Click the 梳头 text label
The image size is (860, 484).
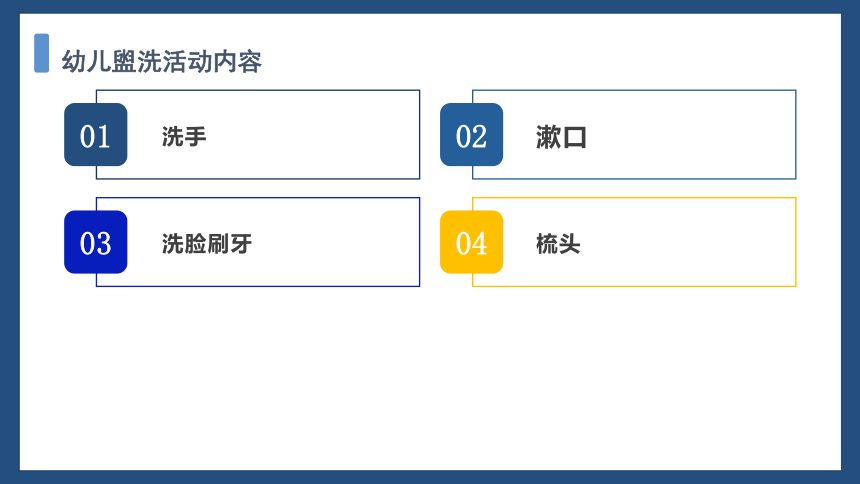coord(558,244)
